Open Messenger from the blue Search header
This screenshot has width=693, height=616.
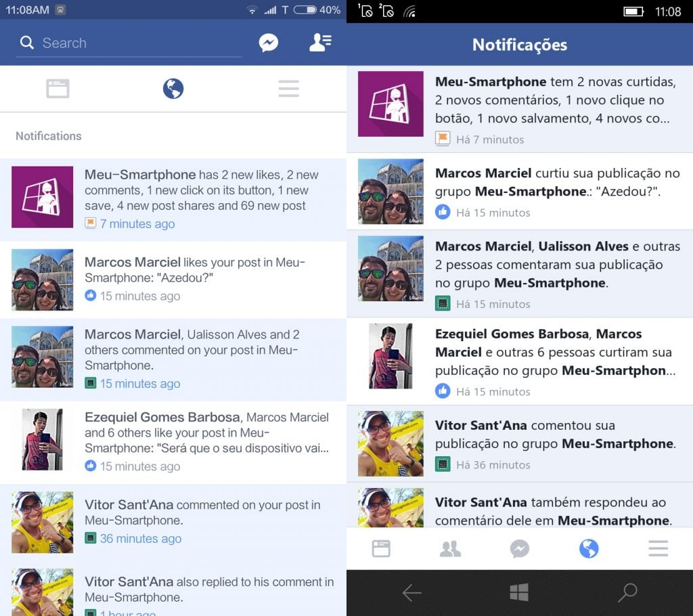point(268,43)
